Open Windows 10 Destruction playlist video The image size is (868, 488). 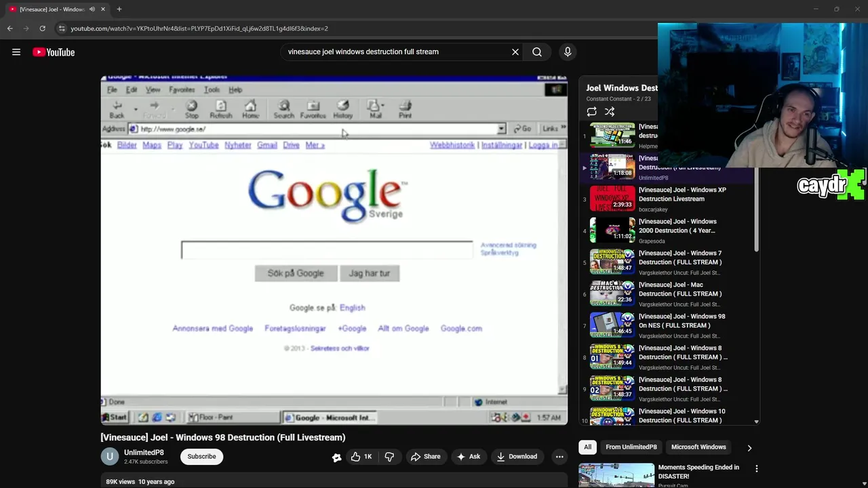(668, 415)
